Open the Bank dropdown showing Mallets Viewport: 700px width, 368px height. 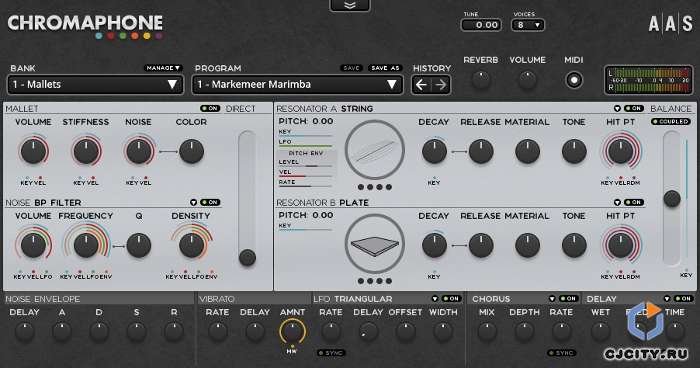[x=96, y=84]
